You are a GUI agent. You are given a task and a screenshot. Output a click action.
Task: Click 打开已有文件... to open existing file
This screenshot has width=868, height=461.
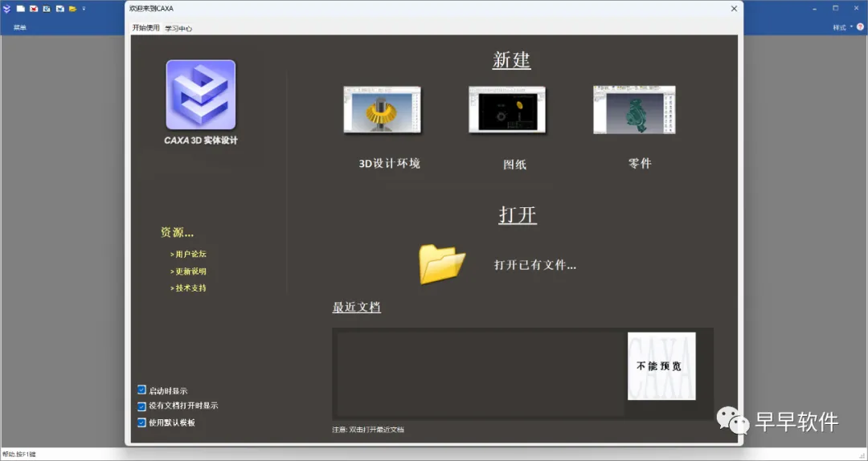click(535, 265)
